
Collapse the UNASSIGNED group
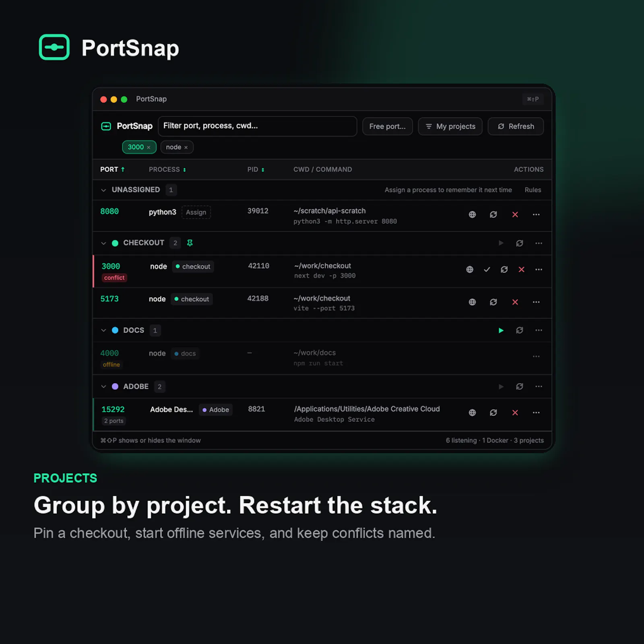click(103, 190)
